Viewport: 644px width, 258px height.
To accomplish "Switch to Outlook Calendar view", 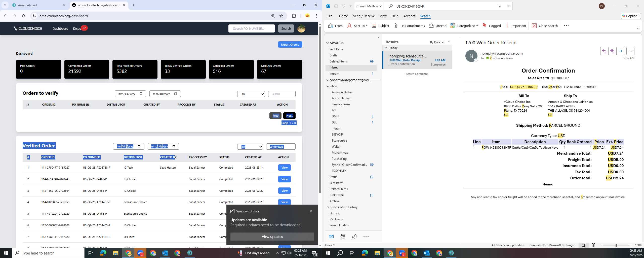I will point(343,237).
